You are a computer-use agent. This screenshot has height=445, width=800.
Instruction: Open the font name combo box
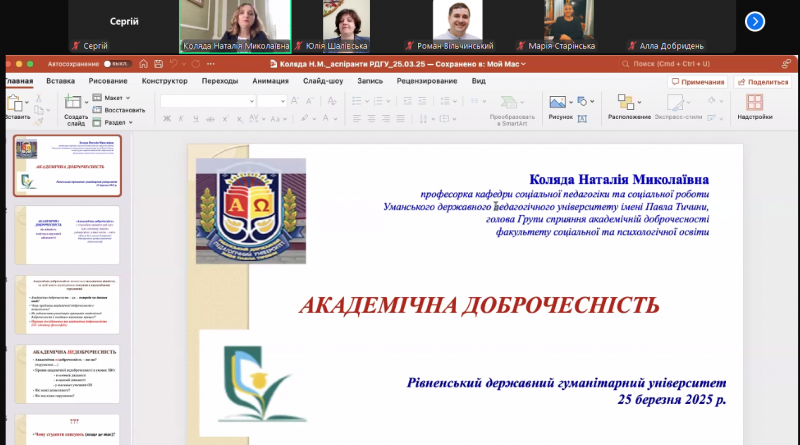click(x=208, y=101)
